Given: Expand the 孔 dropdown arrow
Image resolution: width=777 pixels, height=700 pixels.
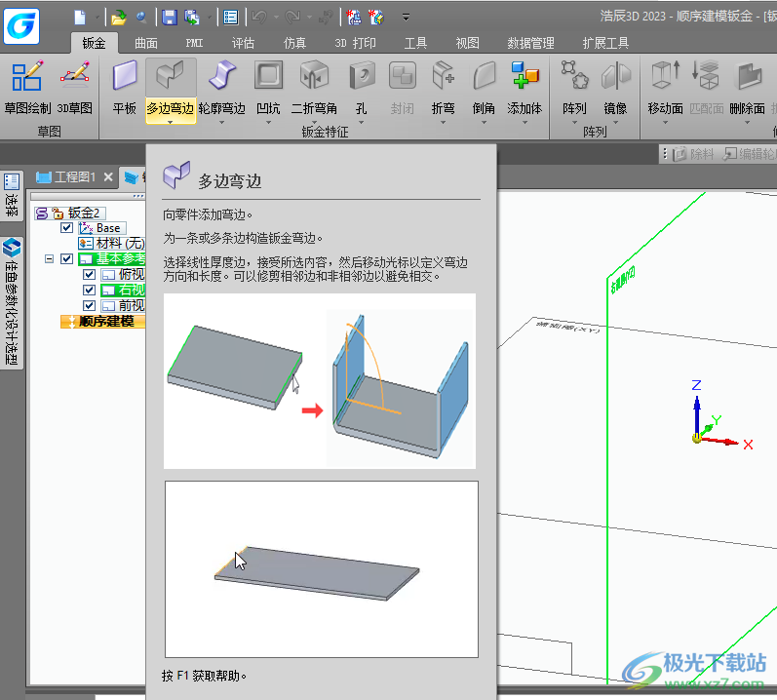Looking at the screenshot, I should pyautogui.click(x=362, y=121).
